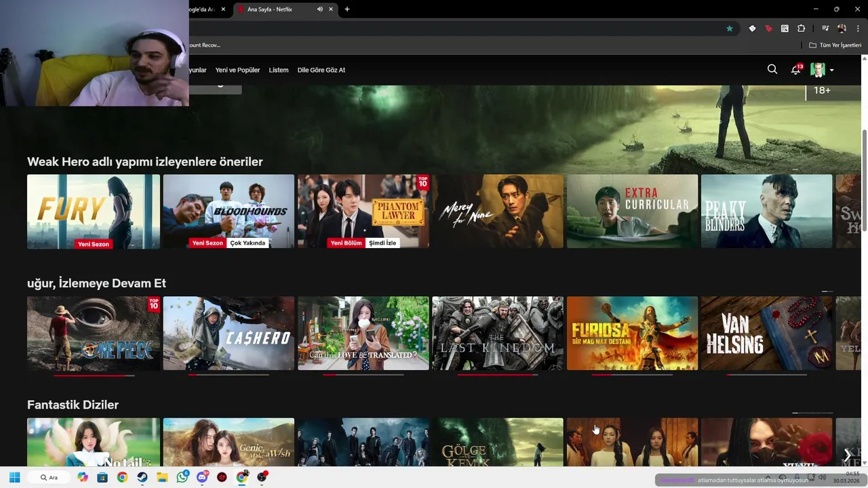The height and width of the screenshot is (488, 868).
Task: Open Windows Start menu
Action: [14, 477]
